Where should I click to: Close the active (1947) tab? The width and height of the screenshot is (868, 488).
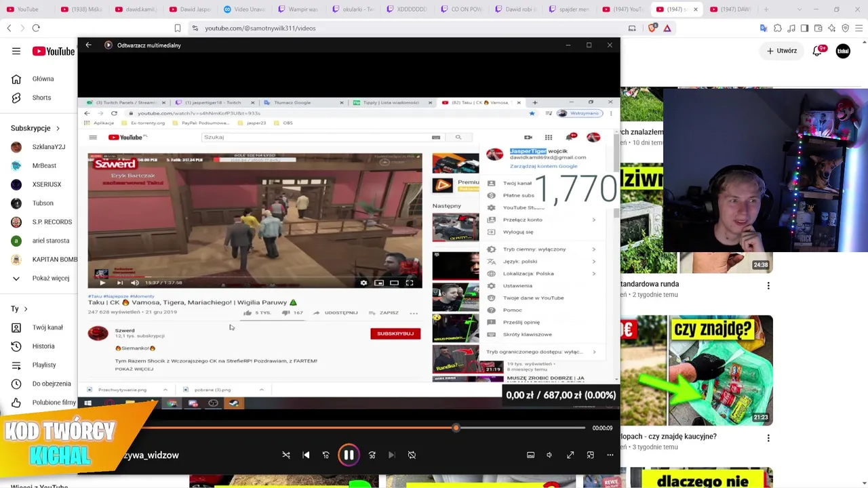tap(695, 9)
